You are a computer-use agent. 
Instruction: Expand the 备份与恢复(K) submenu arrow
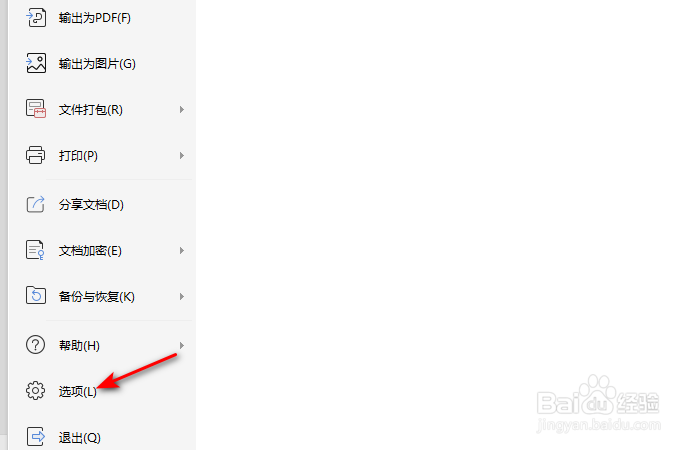(182, 296)
